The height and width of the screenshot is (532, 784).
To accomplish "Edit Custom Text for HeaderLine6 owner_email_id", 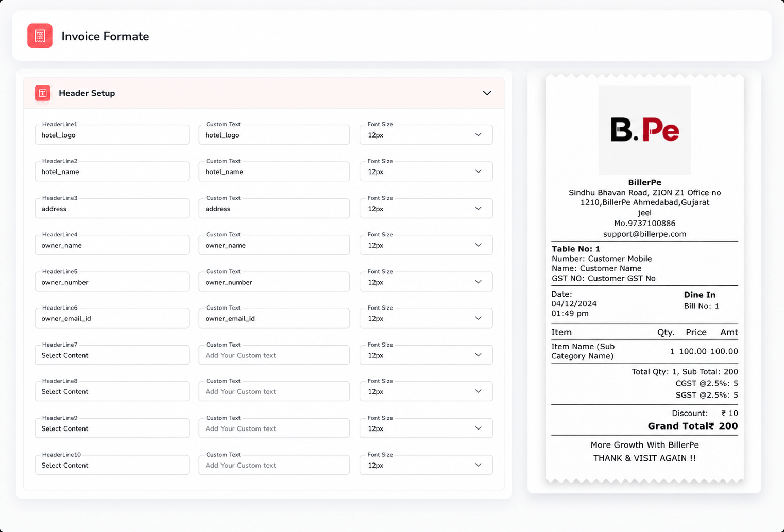I will coord(274,318).
